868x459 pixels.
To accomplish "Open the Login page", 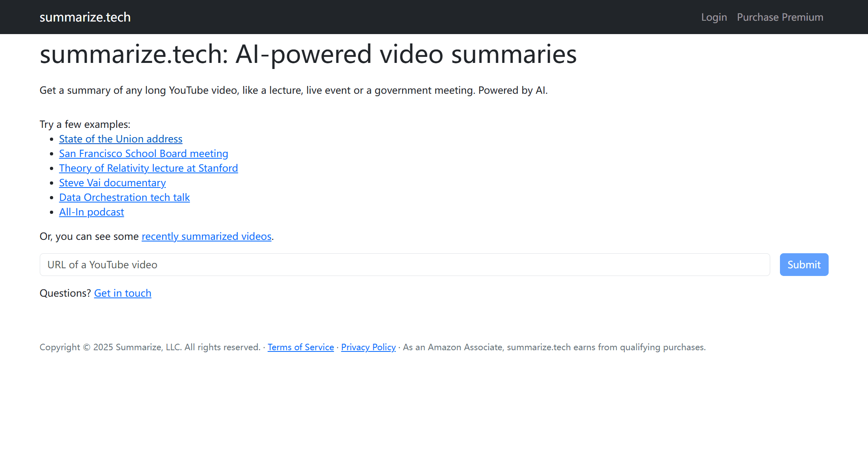I will pyautogui.click(x=714, y=17).
